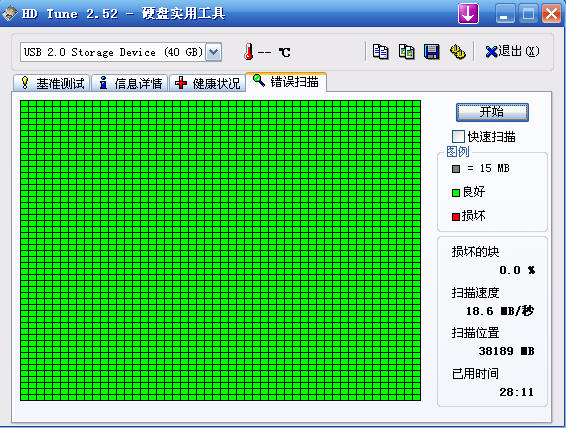Click the green block scan map
Image resolution: width=566 pixels, height=428 pixels.
220,250
